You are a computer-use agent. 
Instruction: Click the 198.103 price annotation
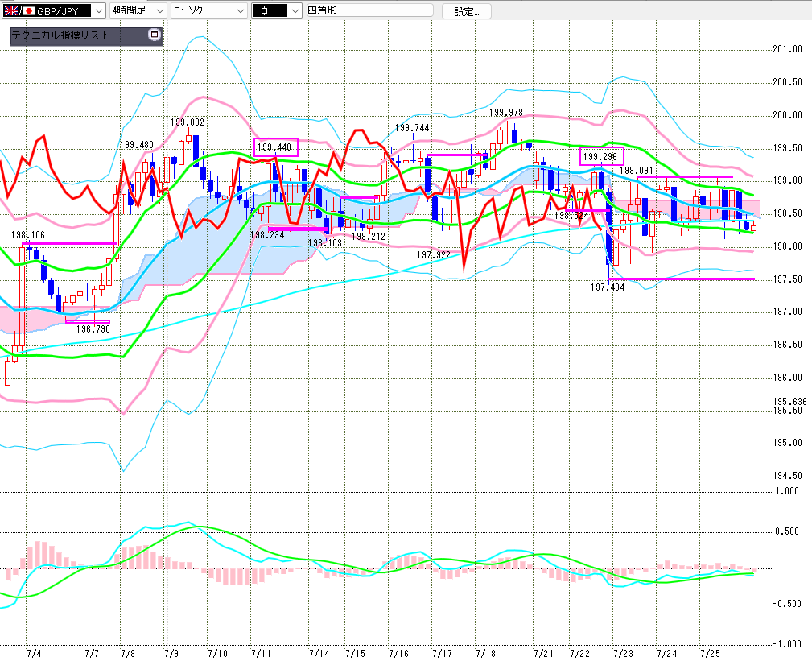click(324, 243)
